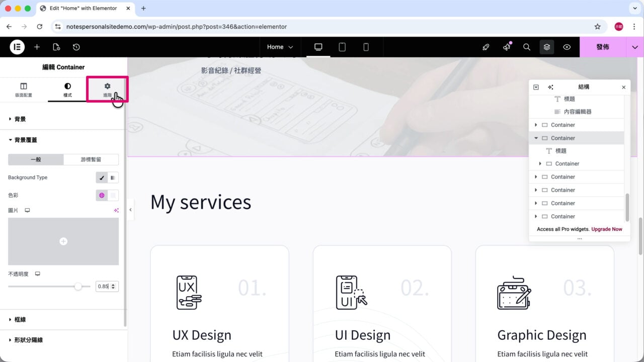Click the responsive icon beside 不透明度
Image resolution: width=644 pixels, height=362 pixels.
(37, 274)
